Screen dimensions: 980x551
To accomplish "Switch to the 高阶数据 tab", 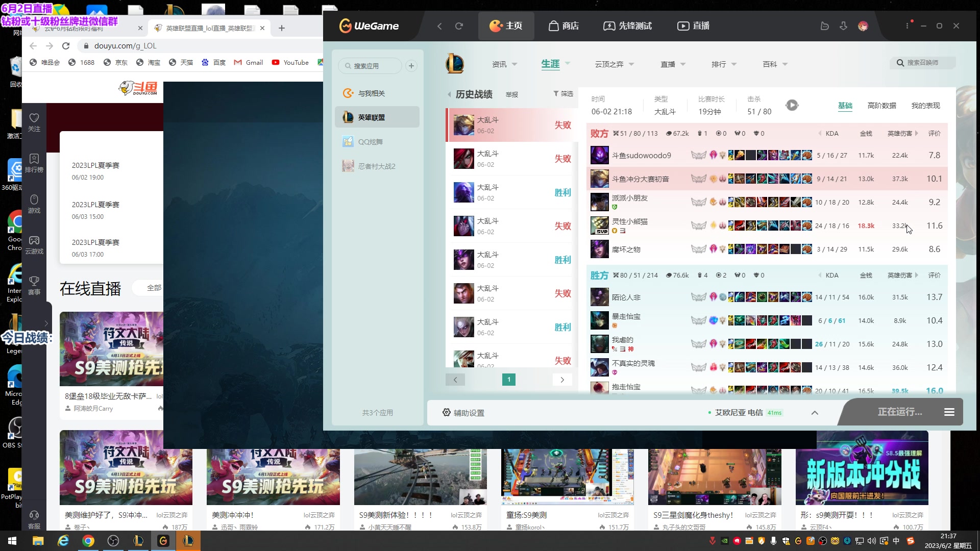I will (x=881, y=106).
